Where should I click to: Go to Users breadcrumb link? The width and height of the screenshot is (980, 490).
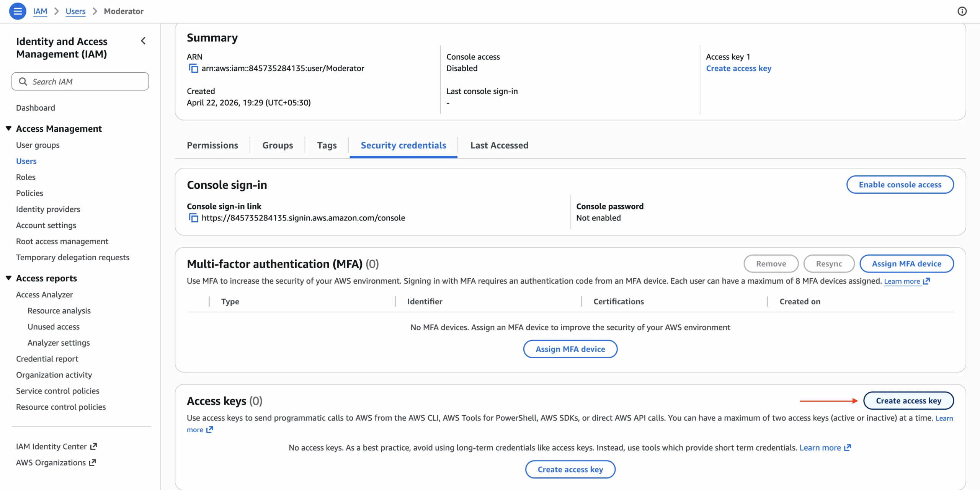[75, 11]
